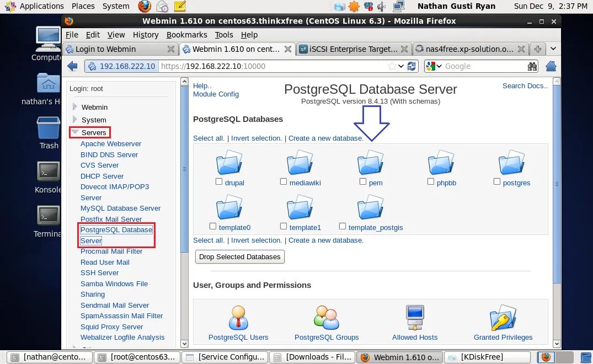Tick the postgres database checkbox
The width and height of the screenshot is (593, 364).
point(497,182)
